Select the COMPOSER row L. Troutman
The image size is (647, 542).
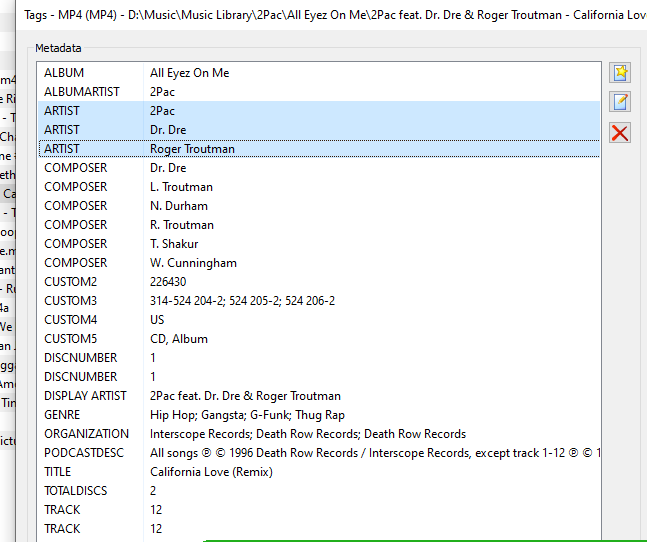(x=319, y=187)
